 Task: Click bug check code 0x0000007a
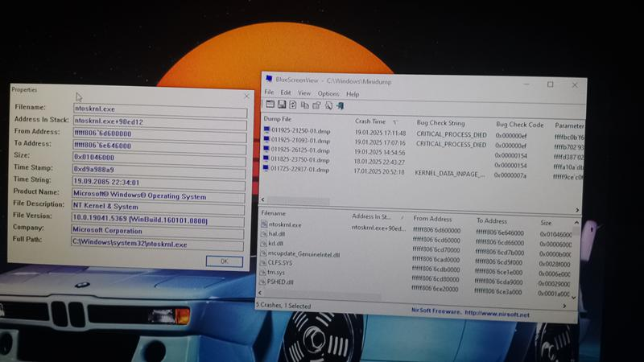[x=510, y=175]
